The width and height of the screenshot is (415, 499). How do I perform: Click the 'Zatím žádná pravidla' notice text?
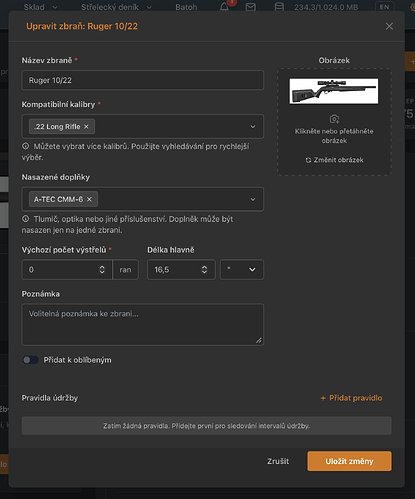coord(206,426)
